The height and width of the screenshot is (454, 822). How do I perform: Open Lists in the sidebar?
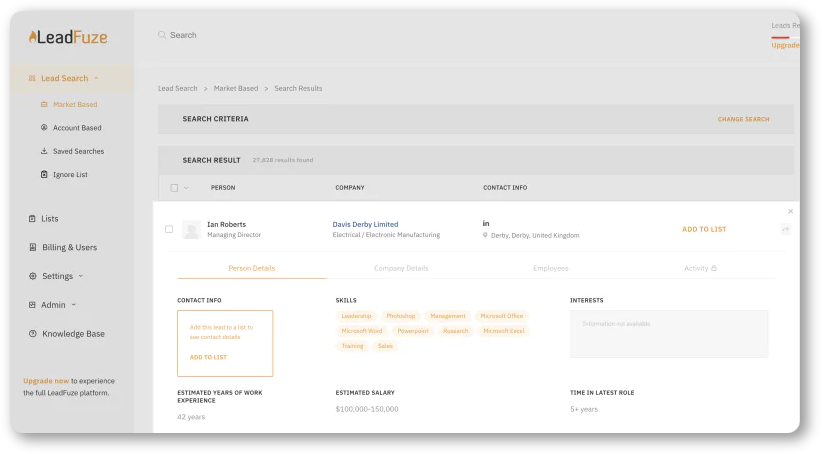50,219
